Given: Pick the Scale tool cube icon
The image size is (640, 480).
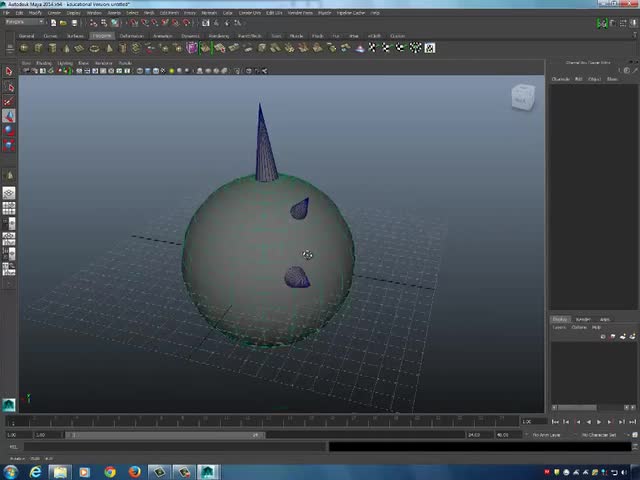Looking at the screenshot, I should tap(9, 144).
